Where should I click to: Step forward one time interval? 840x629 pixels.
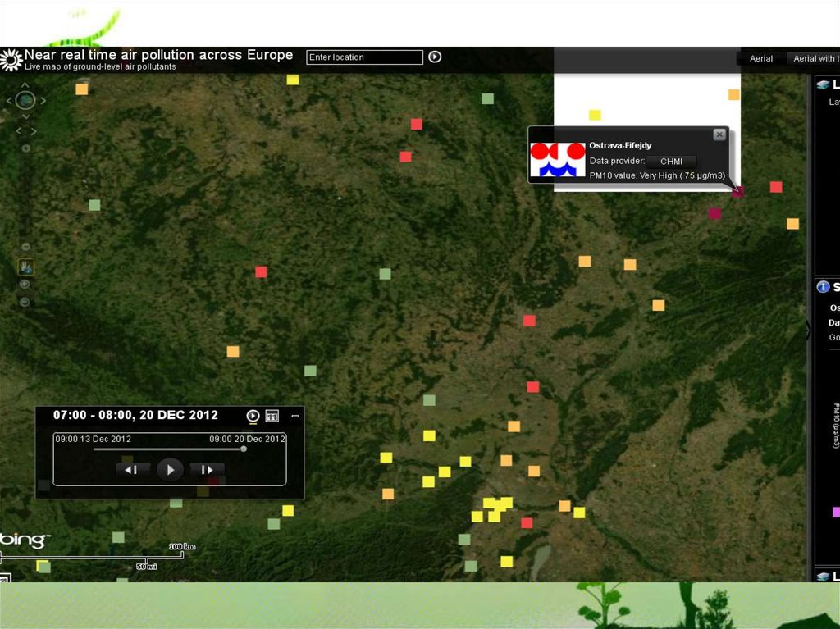pyautogui.click(x=207, y=470)
